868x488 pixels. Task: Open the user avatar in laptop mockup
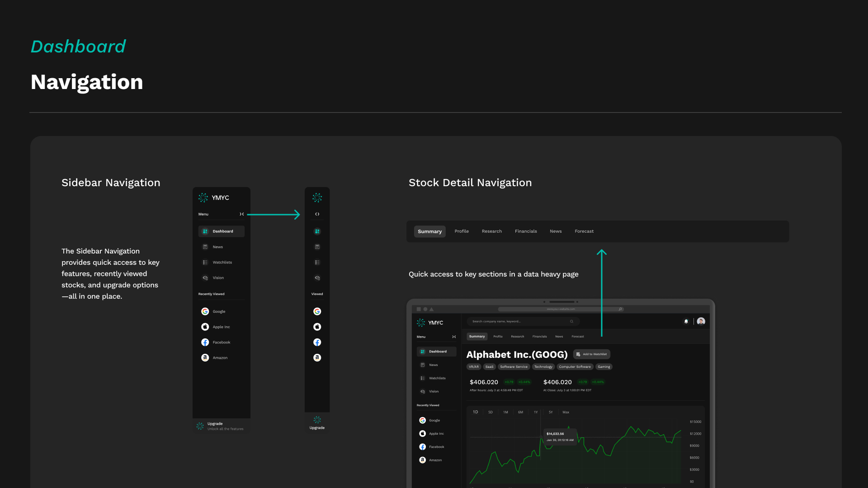tap(701, 321)
